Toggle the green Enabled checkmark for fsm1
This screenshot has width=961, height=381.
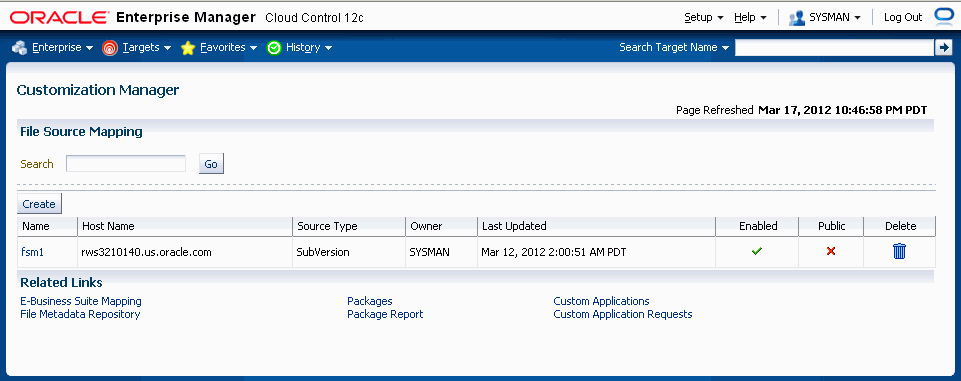pos(757,251)
